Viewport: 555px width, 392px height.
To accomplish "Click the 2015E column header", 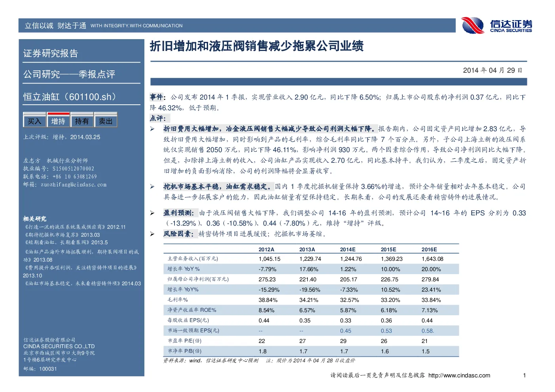I will click(x=388, y=249).
